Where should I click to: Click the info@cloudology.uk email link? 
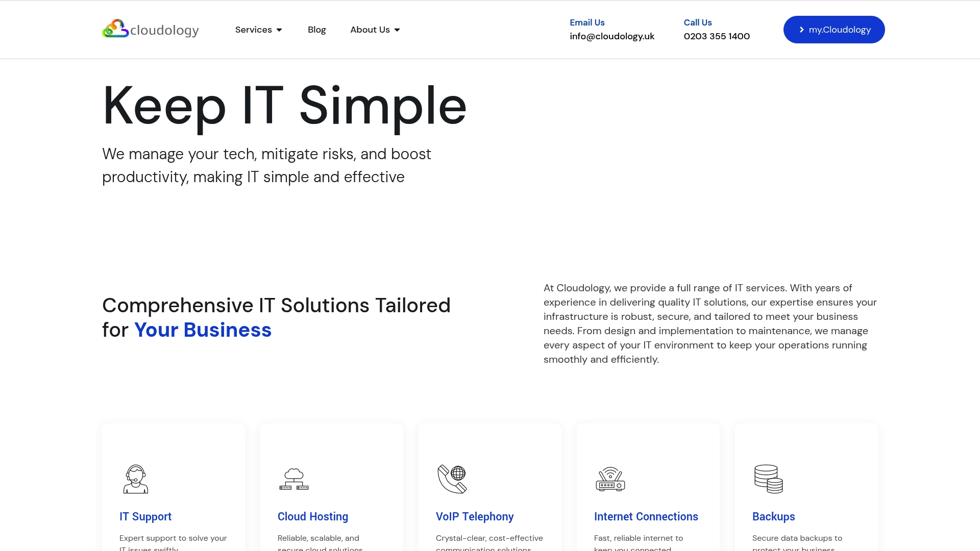coord(612,36)
